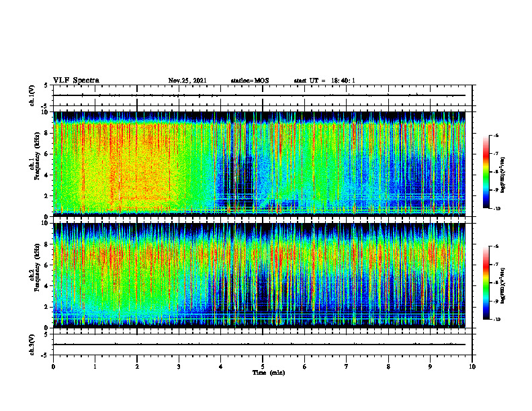Image resolution: width=532 pixels, height=411 pixels.
Task: Click the "-10" tick on ch.1 colorbar
Action: click(496, 209)
